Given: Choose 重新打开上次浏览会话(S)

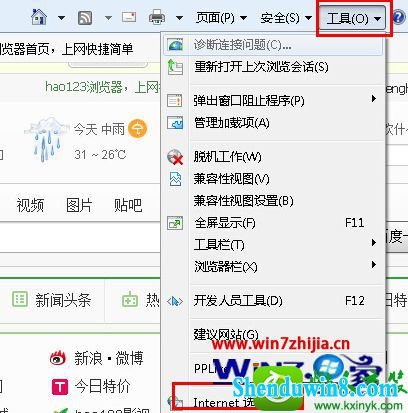Looking at the screenshot, I should [273, 67].
